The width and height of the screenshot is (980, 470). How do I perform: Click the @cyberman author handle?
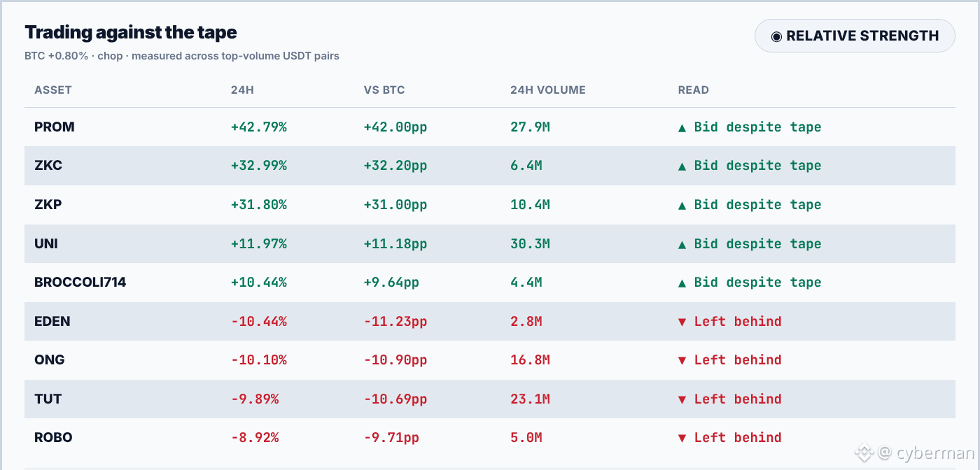(925, 453)
